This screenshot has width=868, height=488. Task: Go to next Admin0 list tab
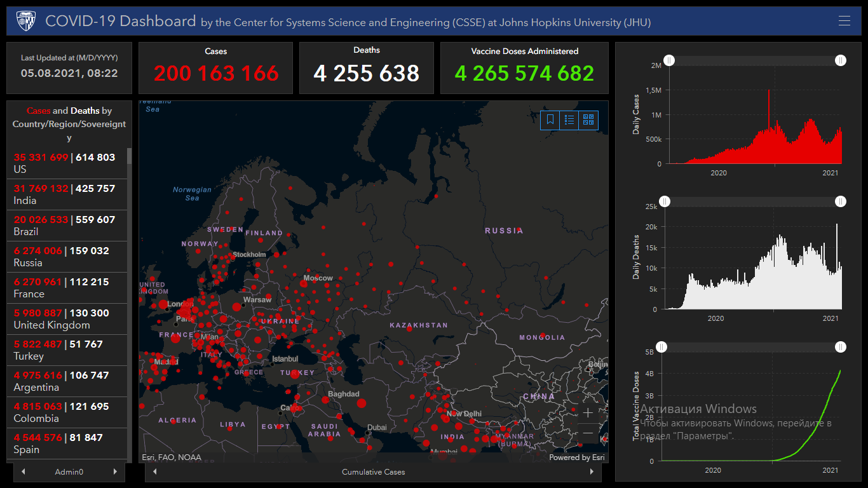pyautogui.click(x=115, y=471)
